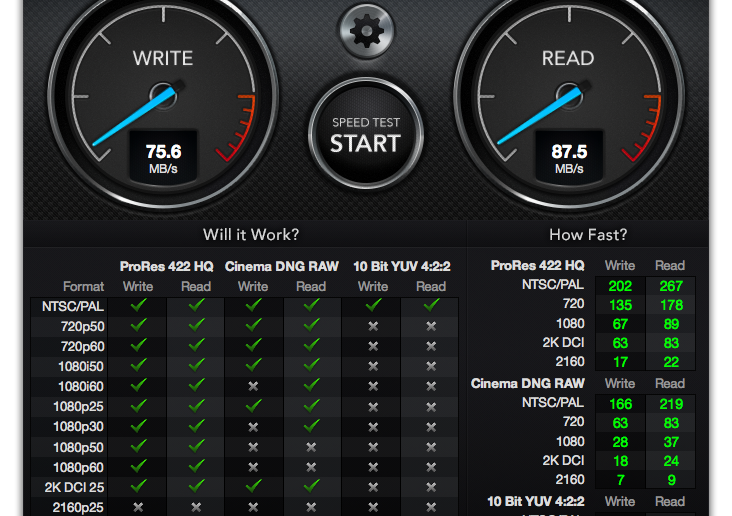The height and width of the screenshot is (516, 732).
Task: Click the 2K DCI 25 Cinema DNG Read checkmark
Action: tap(311, 486)
